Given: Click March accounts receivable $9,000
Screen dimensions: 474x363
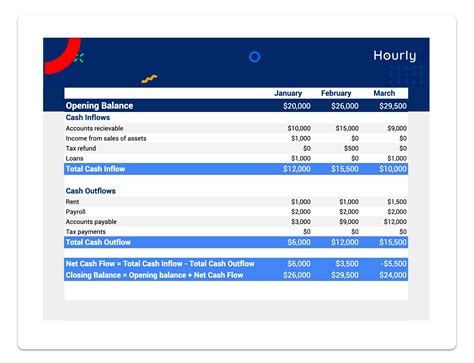Looking at the screenshot, I should 397,128.
